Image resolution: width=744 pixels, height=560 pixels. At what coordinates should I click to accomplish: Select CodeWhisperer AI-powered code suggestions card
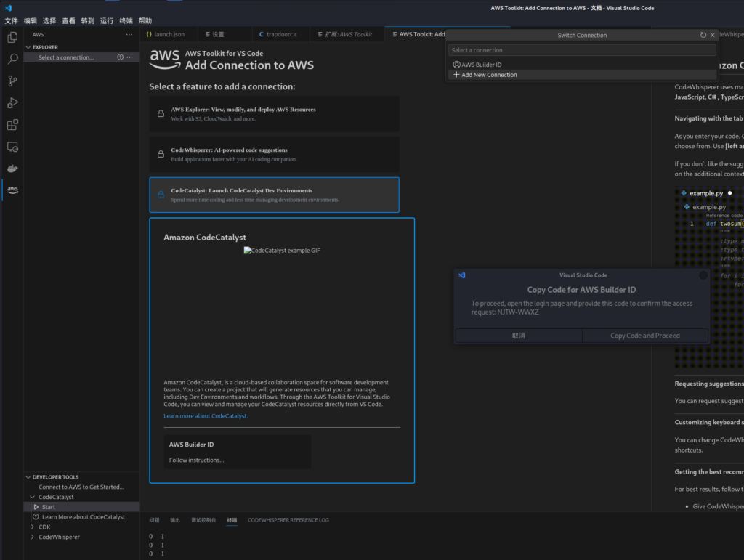[x=274, y=155]
